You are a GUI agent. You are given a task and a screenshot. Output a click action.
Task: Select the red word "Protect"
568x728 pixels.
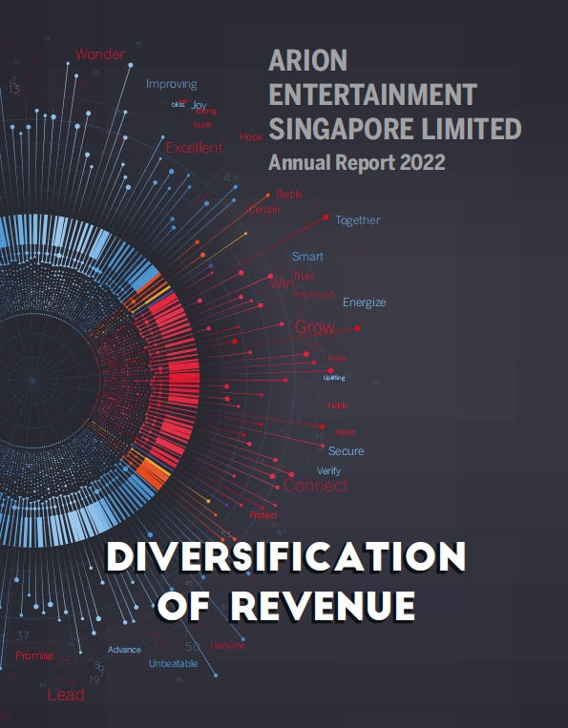[x=263, y=515]
